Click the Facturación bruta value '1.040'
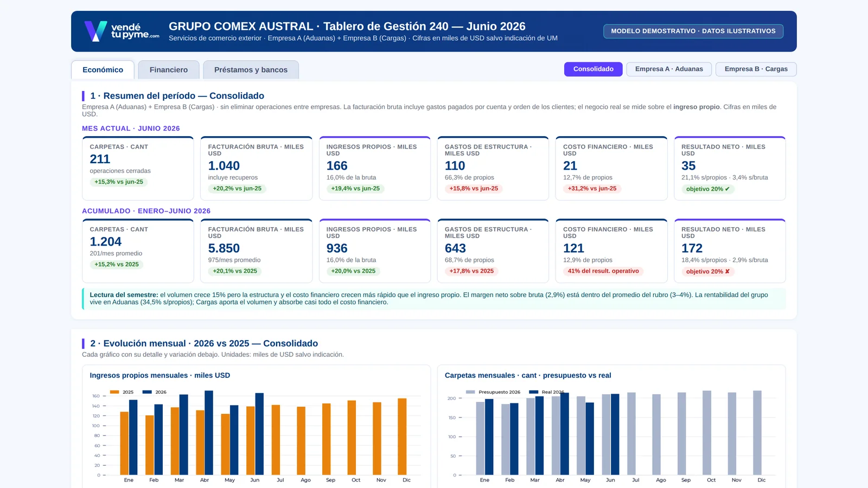The width and height of the screenshot is (868, 488). coord(224,165)
